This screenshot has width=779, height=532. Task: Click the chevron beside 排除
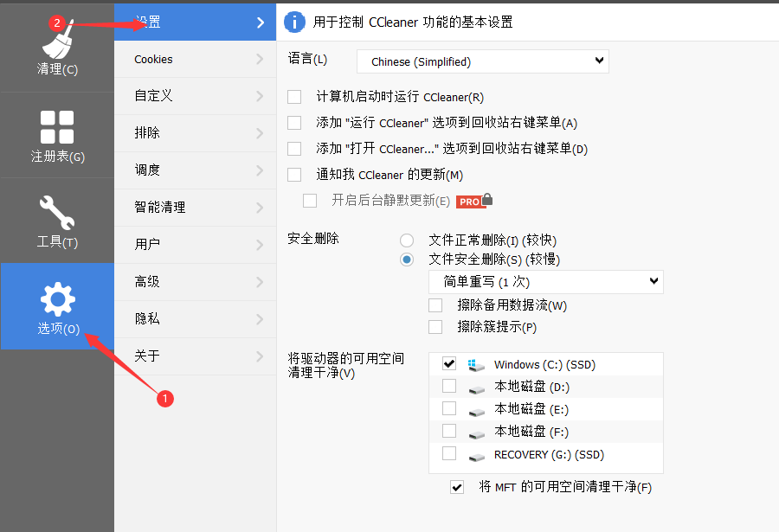point(260,133)
